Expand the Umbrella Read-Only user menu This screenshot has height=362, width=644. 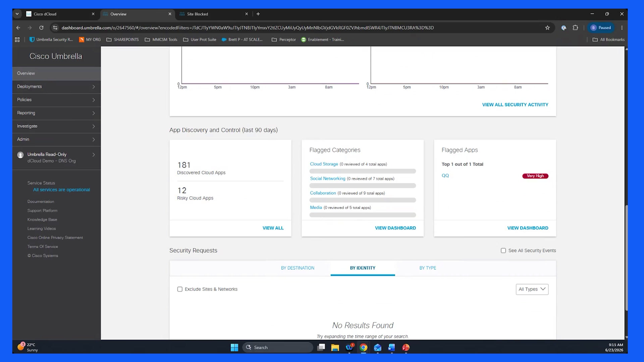[x=56, y=158]
